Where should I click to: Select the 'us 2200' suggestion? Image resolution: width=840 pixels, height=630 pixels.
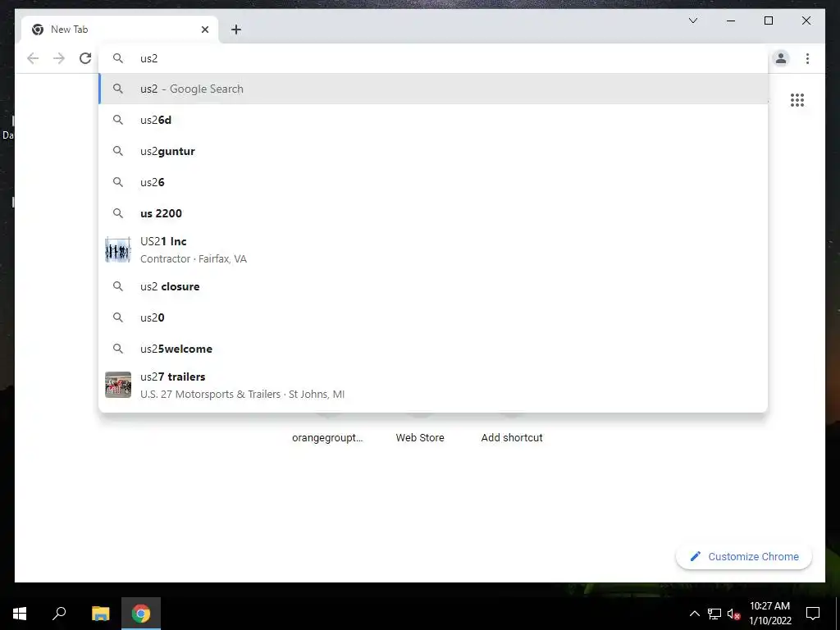point(433,213)
